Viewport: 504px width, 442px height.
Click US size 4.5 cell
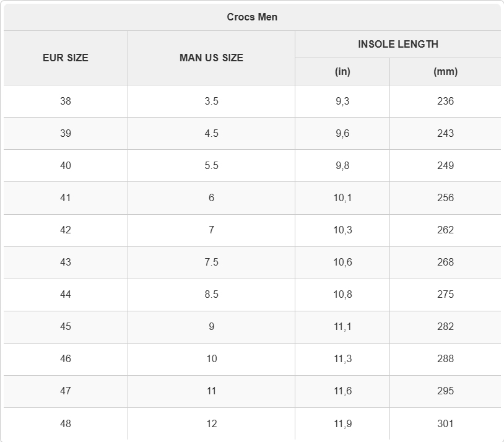point(211,133)
